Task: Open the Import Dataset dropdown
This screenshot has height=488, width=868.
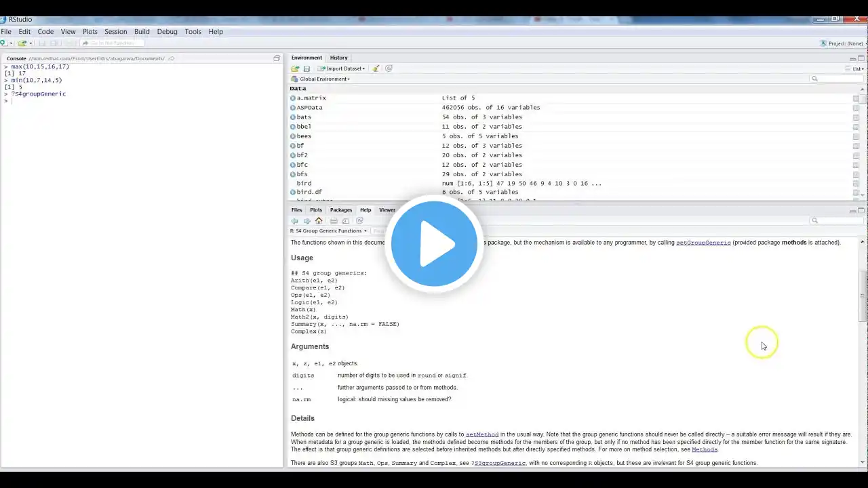Action: (342, 68)
